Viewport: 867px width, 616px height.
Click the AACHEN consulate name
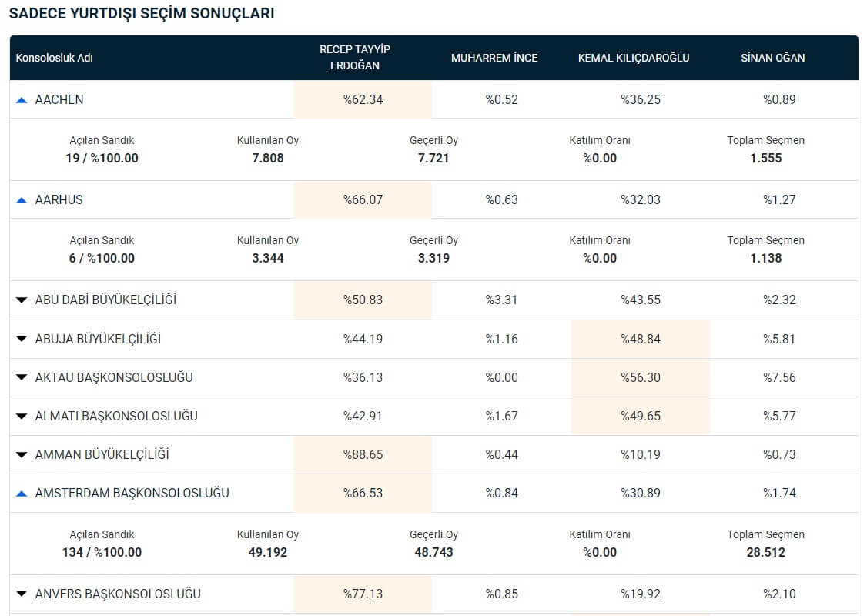59,99
